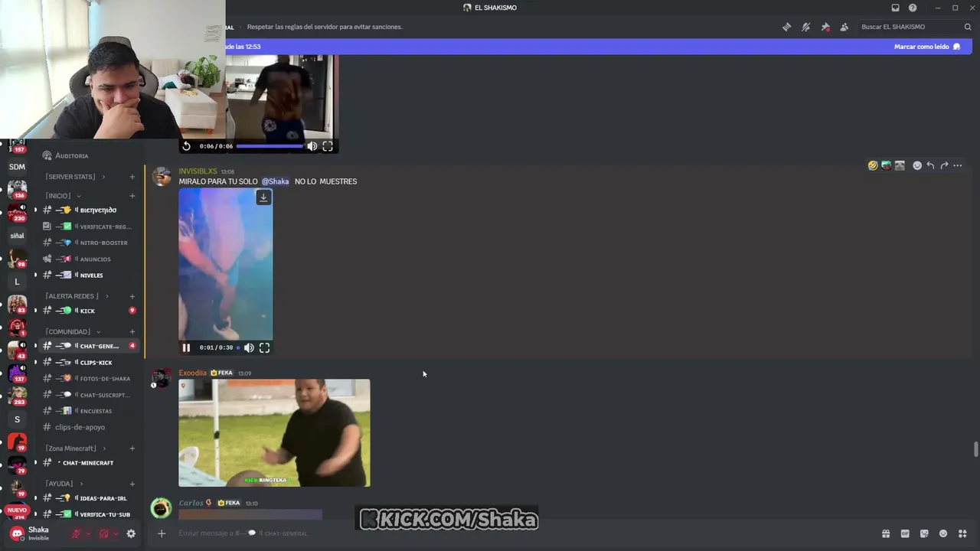Enter fullscreen on the INVISIBLXS video
The image size is (980, 551).
coord(264,347)
